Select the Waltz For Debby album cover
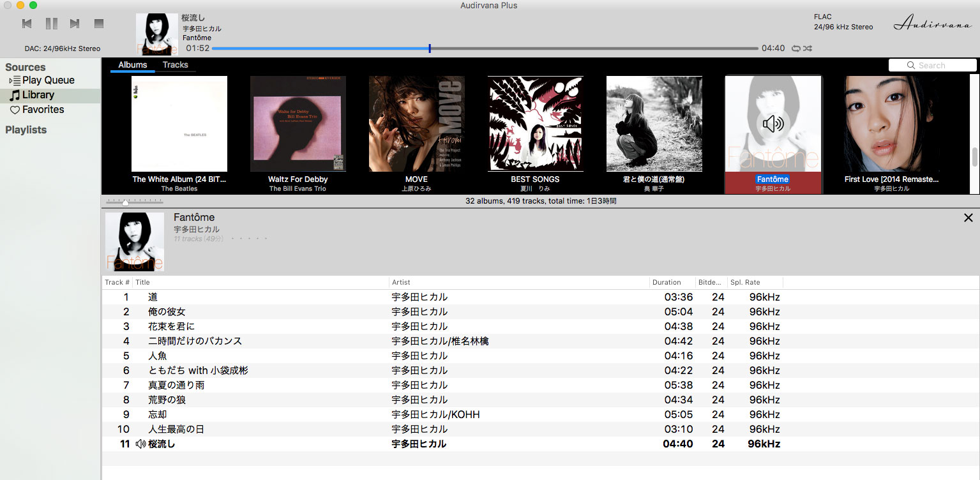 pos(298,124)
